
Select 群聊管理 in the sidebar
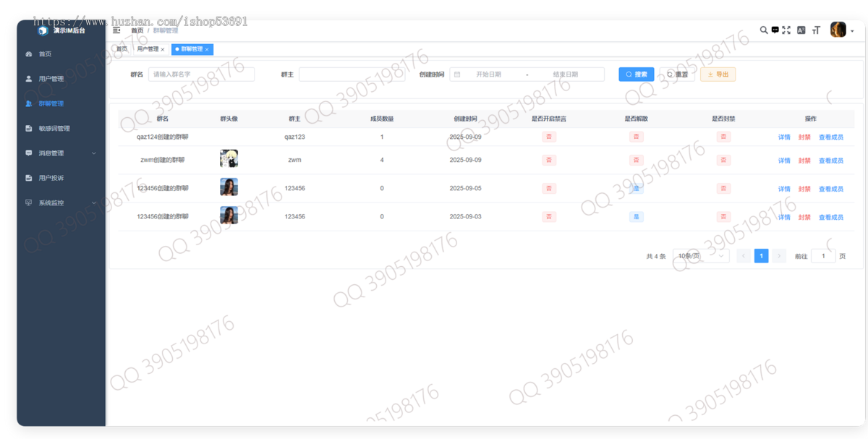[62, 103]
